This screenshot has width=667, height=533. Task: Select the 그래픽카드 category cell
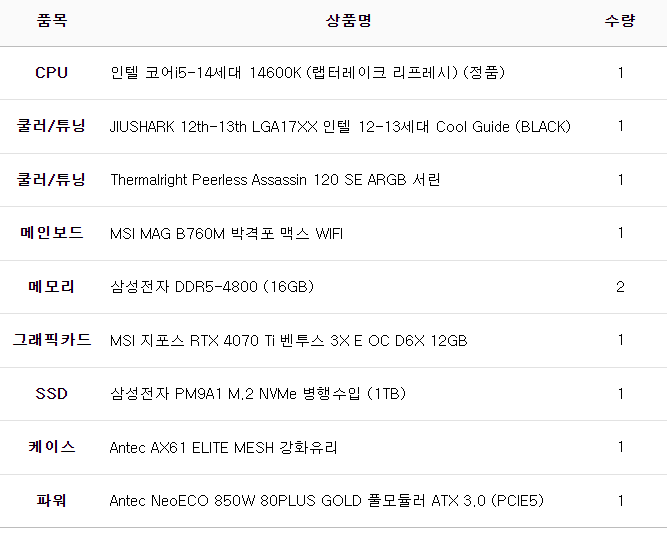[x=51, y=341]
